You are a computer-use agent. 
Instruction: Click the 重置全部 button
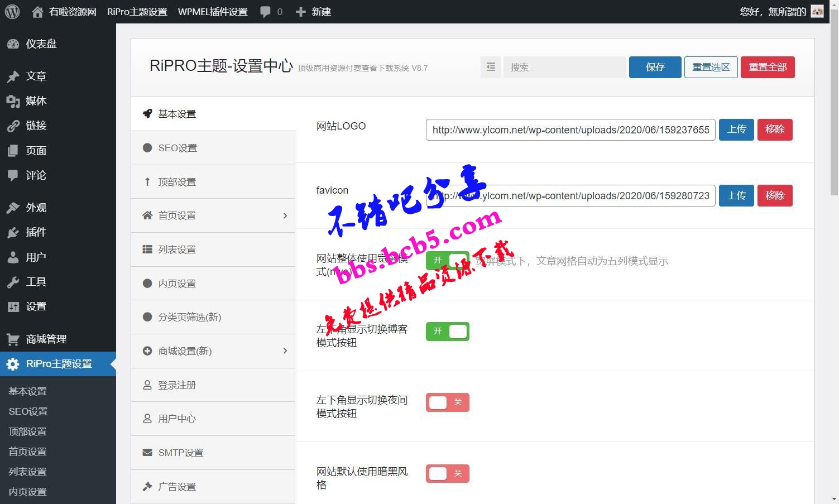coord(768,67)
